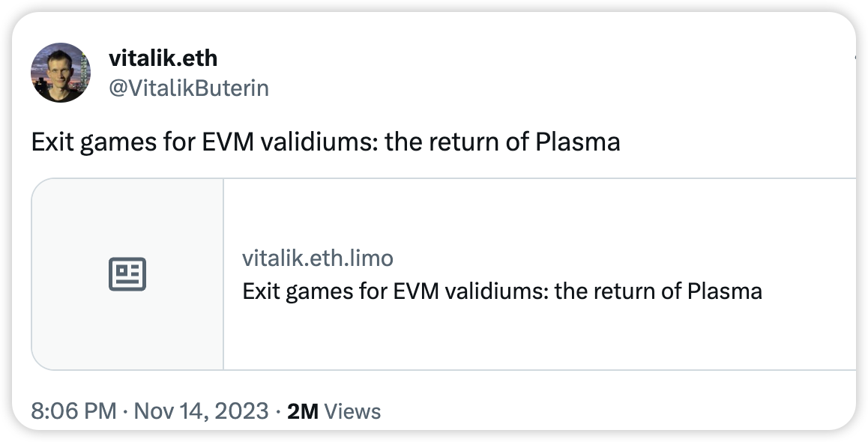Viewport: 868px width, 442px height.
Task: Open the vitalik.eth display name
Action: click(163, 57)
